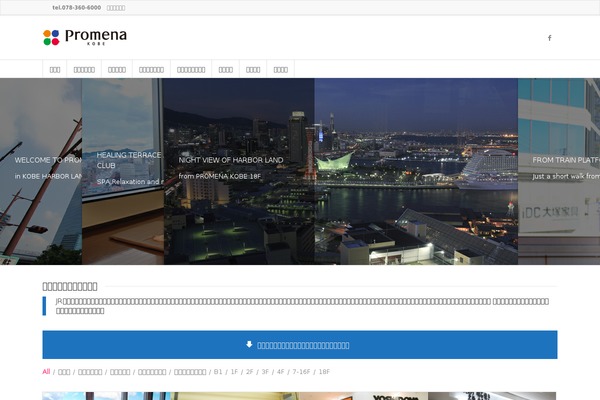Filter shops by 1F floor
The image size is (600, 400).
(x=234, y=372)
